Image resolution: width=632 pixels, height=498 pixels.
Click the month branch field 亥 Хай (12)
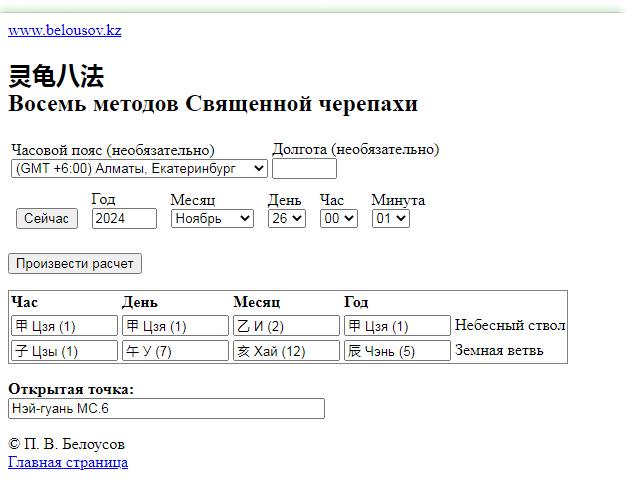286,351
